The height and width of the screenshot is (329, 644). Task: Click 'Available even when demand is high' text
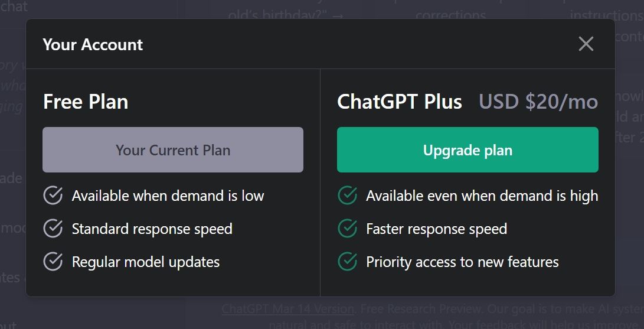click(482, 196)
